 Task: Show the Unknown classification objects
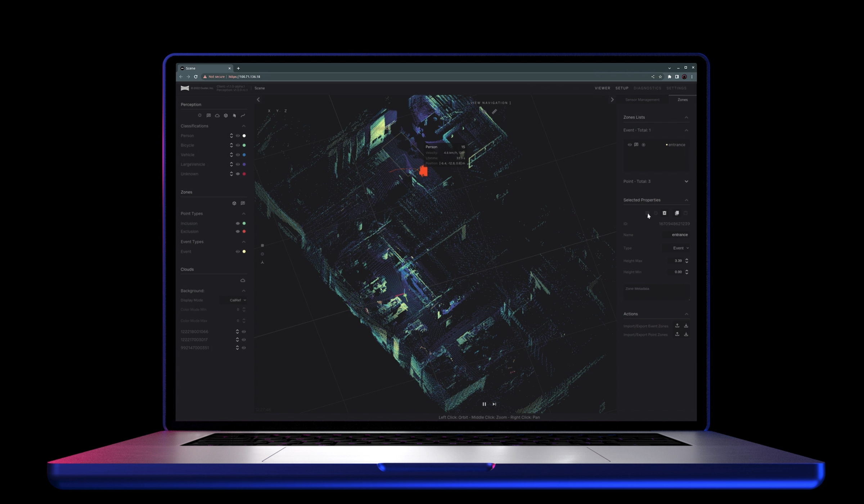238,174
